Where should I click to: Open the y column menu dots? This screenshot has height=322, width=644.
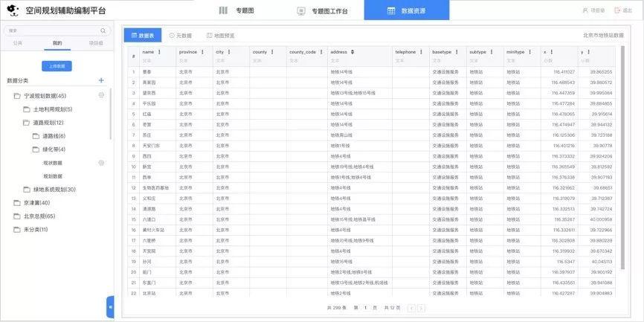588,52
